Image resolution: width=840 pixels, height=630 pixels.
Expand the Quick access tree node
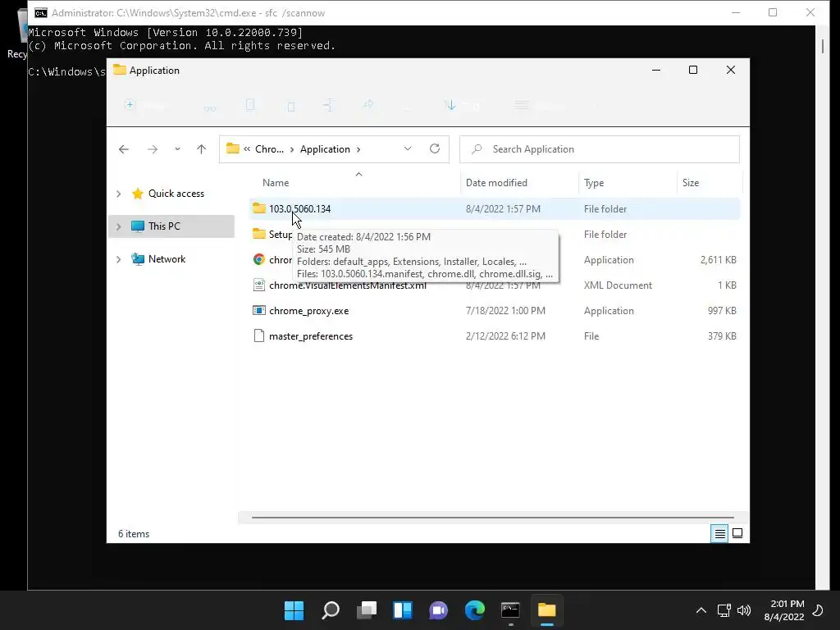coord(119,194)
